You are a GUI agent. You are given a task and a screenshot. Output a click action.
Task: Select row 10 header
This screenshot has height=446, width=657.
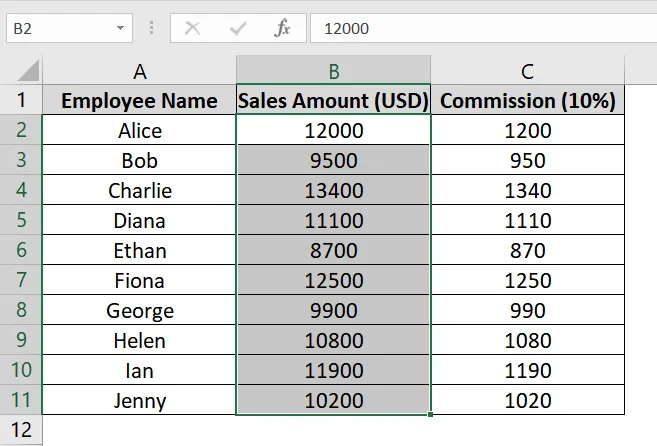tap(21, 370)
